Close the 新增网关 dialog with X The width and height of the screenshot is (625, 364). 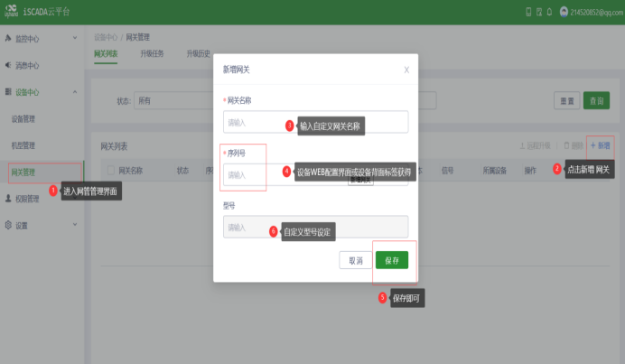pos(406,69)
